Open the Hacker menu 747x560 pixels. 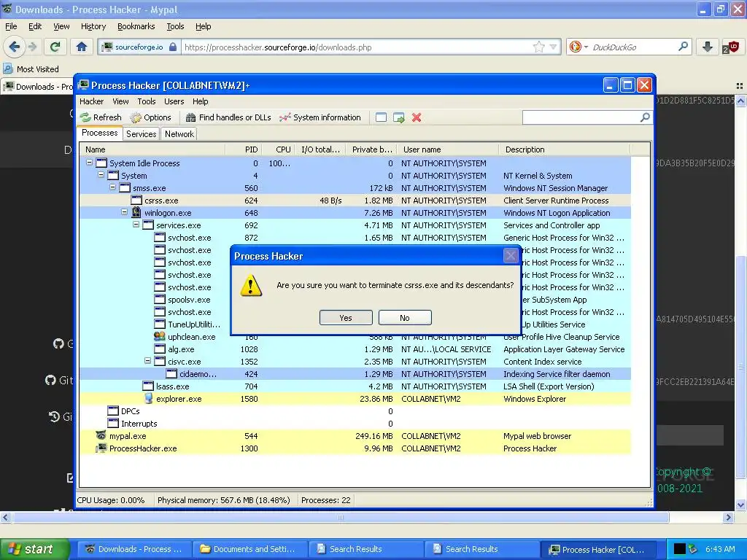pyautogui.click(x=91, y=101)
